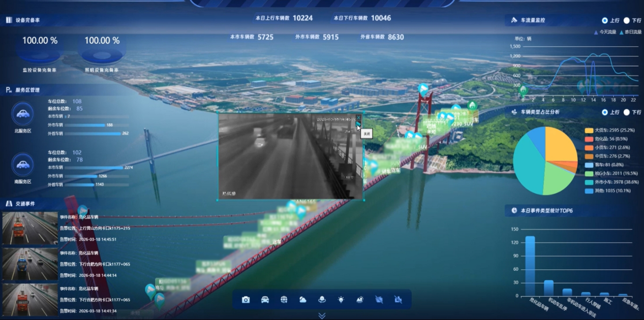Toggle the light bulb icon in toolbar
644x320 pixels.
tap(341, 300)
